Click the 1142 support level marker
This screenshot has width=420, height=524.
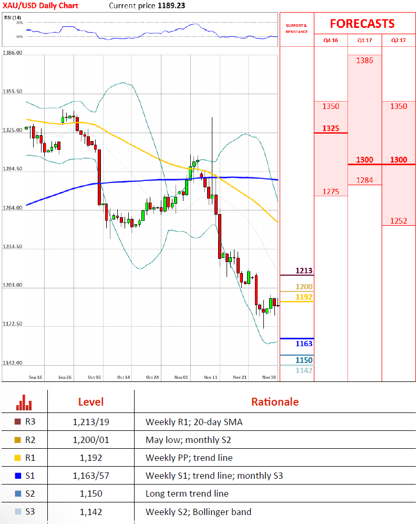tap(304, 370)
